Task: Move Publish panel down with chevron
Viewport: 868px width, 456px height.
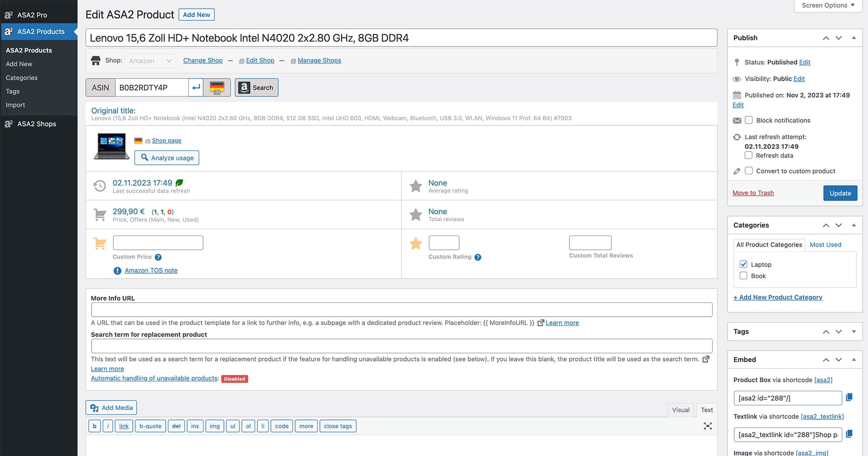Action: point(838,38)
